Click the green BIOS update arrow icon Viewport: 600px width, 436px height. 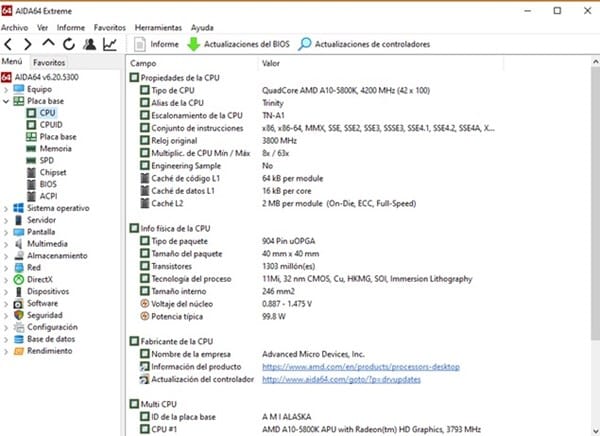pos(194,44)
